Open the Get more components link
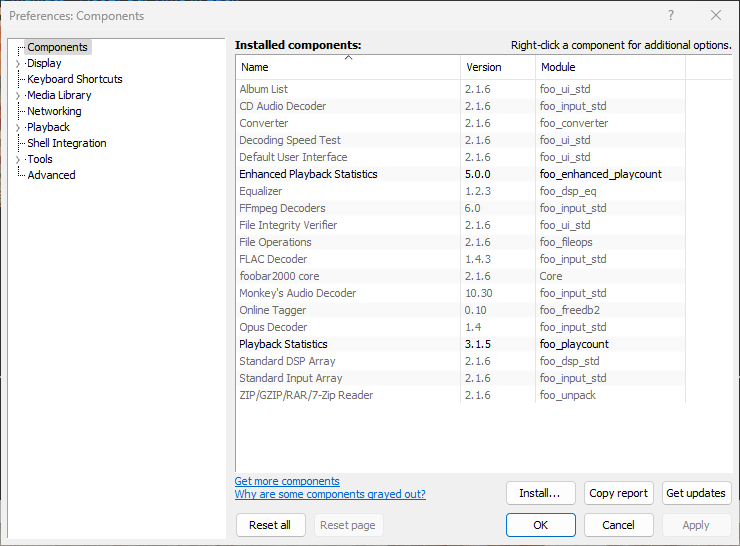The width and height of the screenshot is (740, 546). tap(287, 481)
